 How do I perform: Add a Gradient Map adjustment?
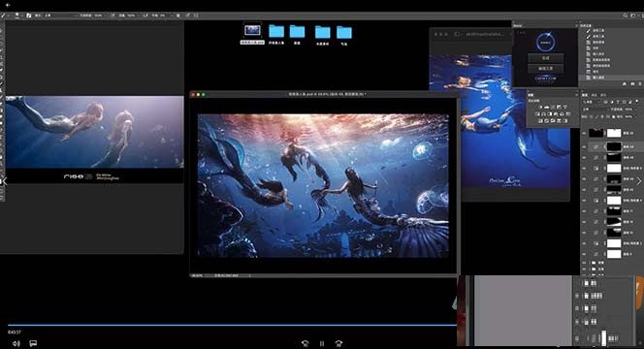pyautogui.click(x=565, y=121)
